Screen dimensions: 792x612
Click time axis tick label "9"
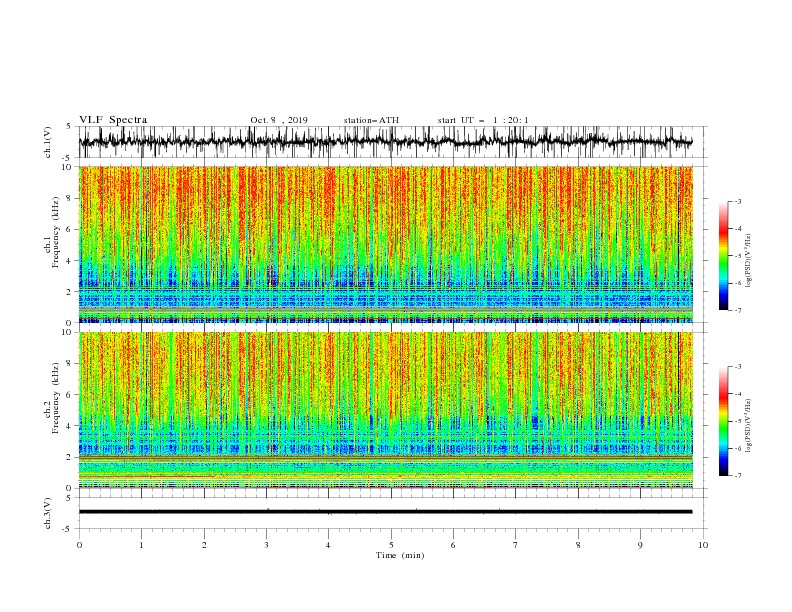click(640, 545)
